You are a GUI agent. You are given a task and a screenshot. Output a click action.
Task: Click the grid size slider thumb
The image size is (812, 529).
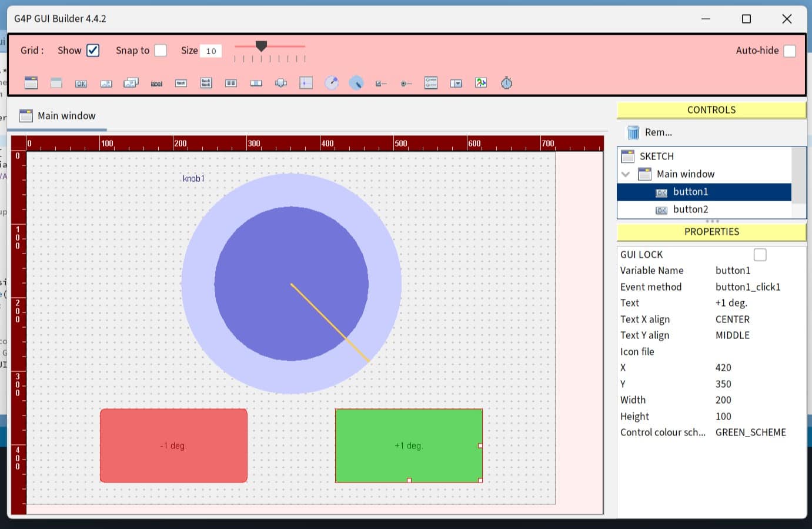(261, 46)
